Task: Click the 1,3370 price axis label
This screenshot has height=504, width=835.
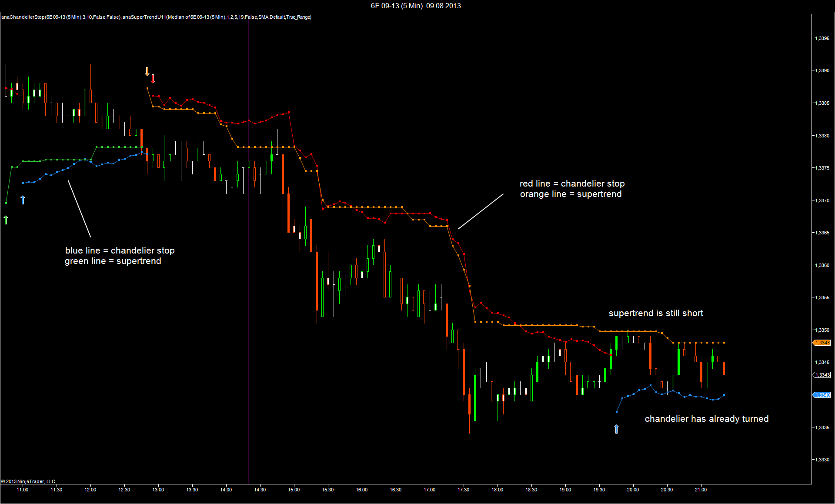Action: pyautogui.click(x=822, y=200)
